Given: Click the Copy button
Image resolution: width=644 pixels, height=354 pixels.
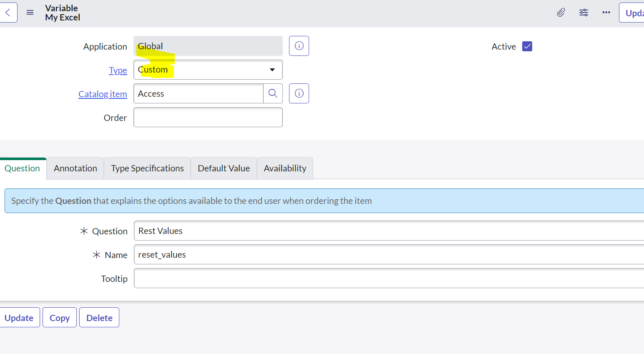Looking at the screenshot, I should coord(59,317).
